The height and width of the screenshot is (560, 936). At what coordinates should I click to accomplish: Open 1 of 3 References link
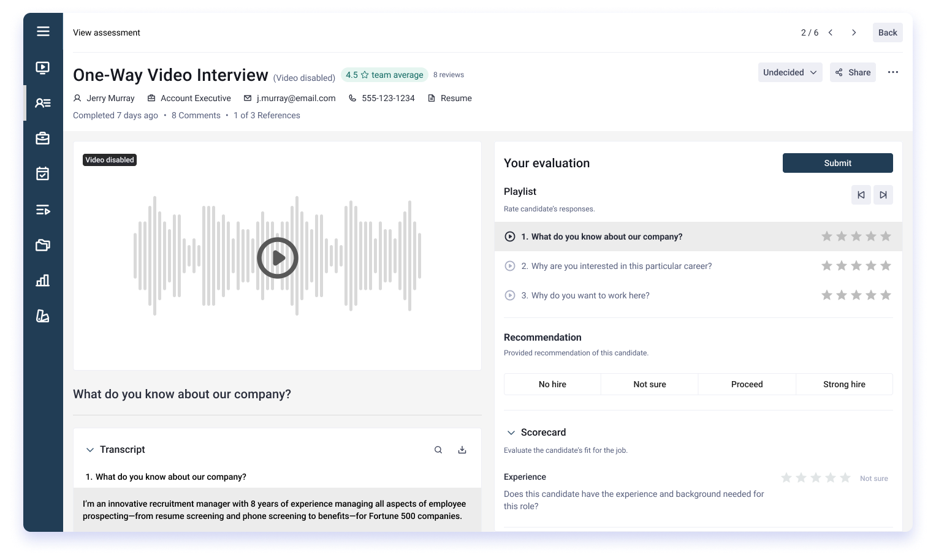267,115
